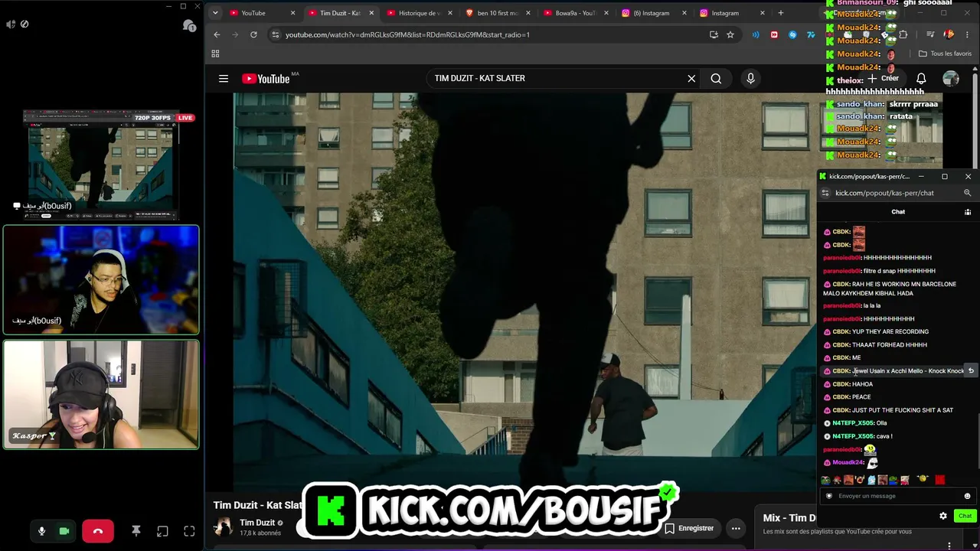The image size is (980, 551).
Task: Open Kick chat settings gear
Action: coord(943,516)
